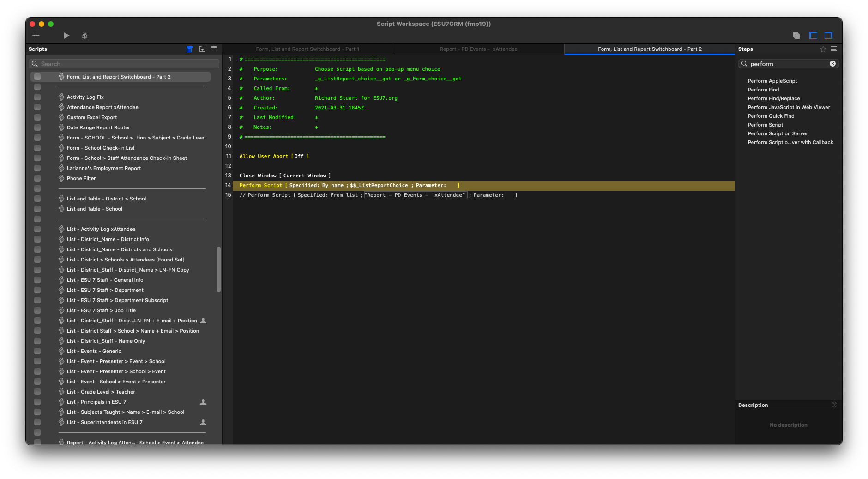Check the box beside Activity Log Fix
This screenshot has height=479, width=868.
37,97
